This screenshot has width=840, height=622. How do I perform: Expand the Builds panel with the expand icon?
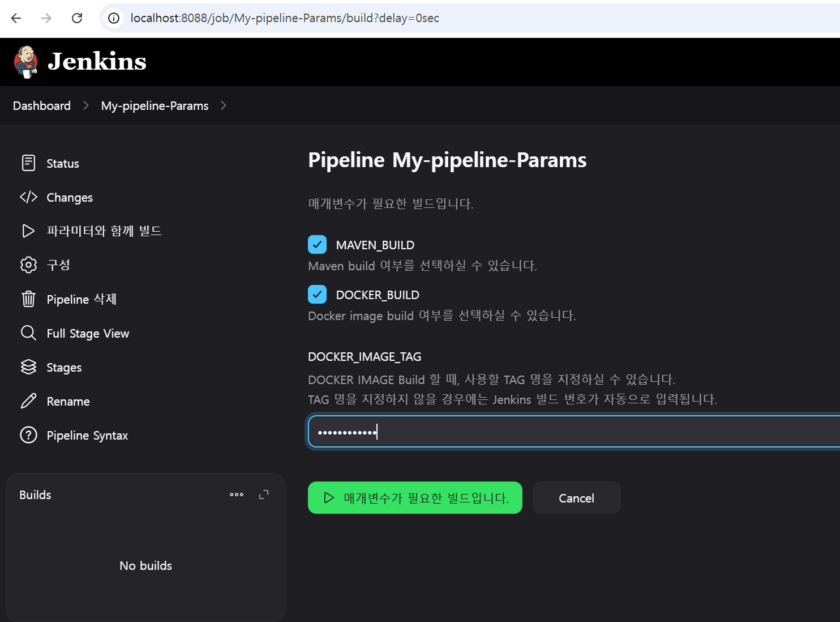point(264,495)
